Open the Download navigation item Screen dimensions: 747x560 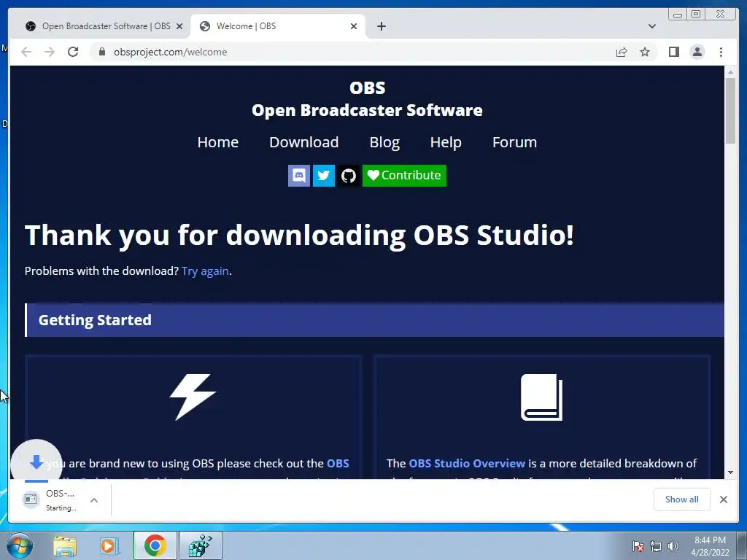coord(304,142)
